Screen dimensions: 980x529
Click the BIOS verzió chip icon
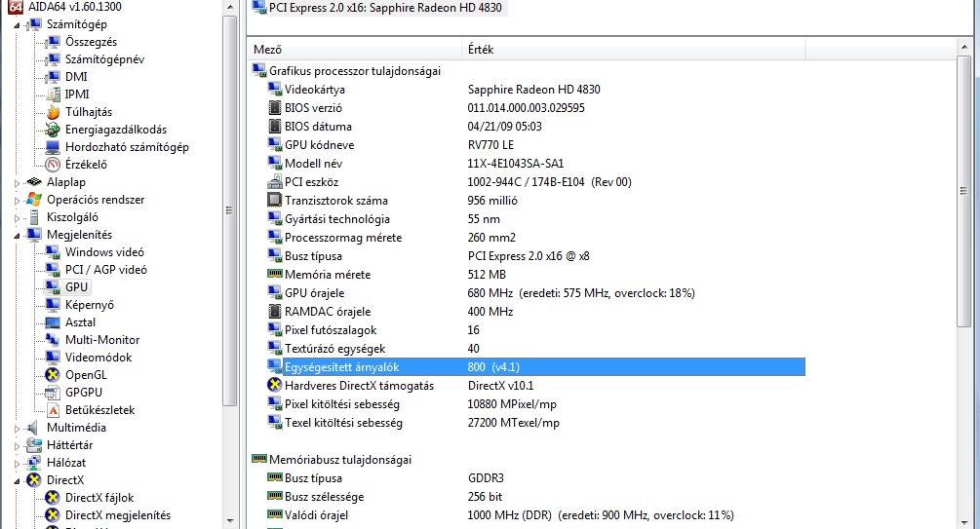pos(274,107)
